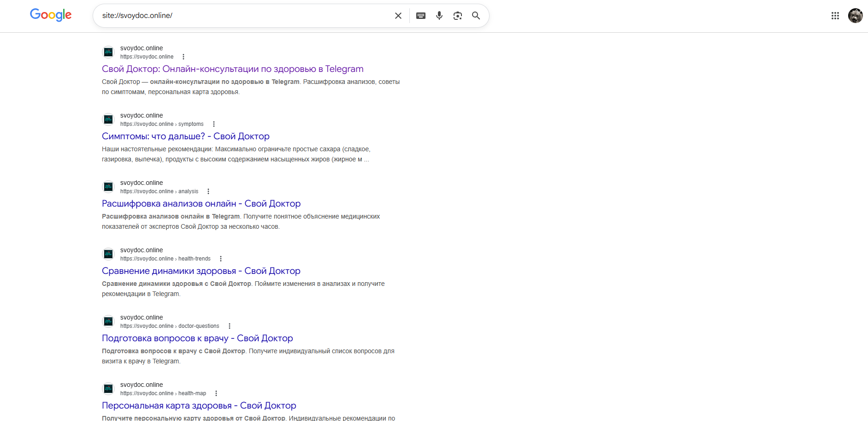Screen dimensions: 868x421
Task: Click the favicon of the analysis result
Action: [108, 187]
